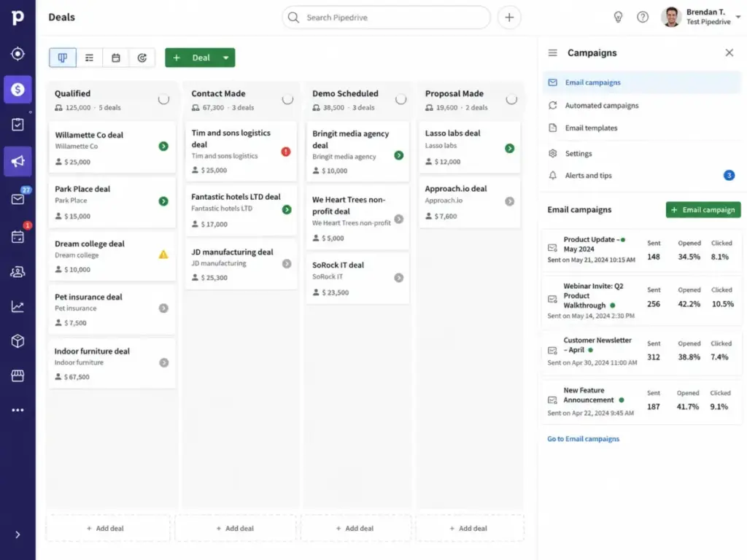Open Webinar Invite: Q2 Product Walkthrough campaign
747x560 pixels.
click(x=642, y=300)
